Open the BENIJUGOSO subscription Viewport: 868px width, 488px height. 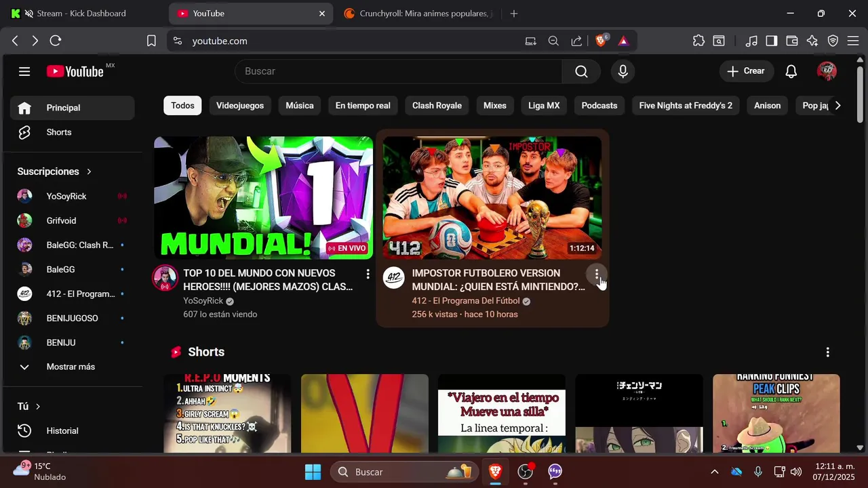pyautogui.click(x=72, y=318)
